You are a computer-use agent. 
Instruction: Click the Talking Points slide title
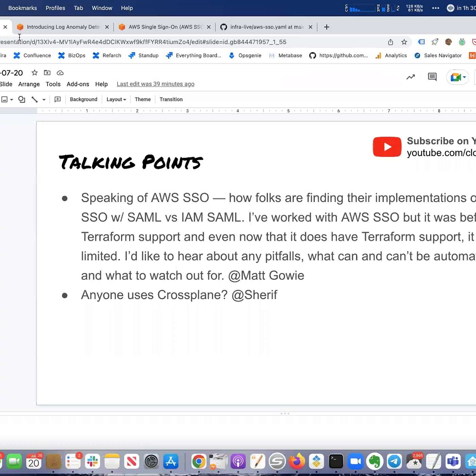coord(131,162)
